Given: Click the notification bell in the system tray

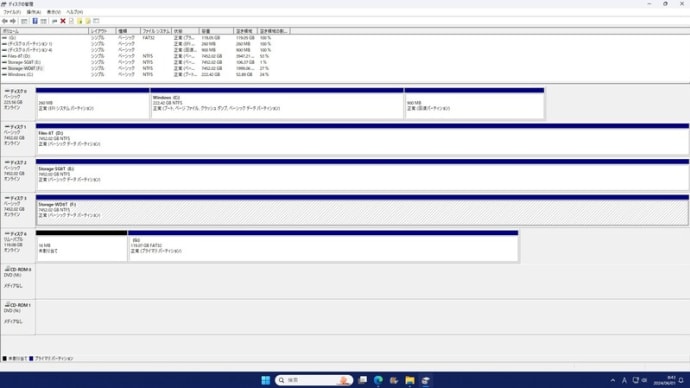Looking at the screenshot, I should click(x=681, y=380).
